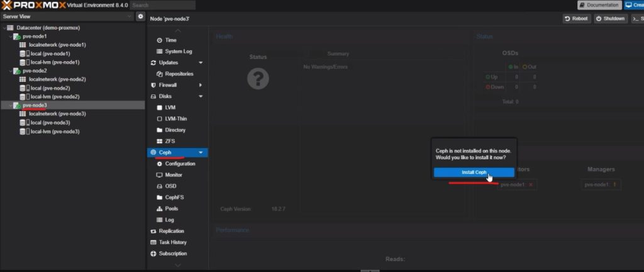Click localnetwork (pve-node2) grid icon
Viewport: 644px width, 272px height.
click(23, 79)
